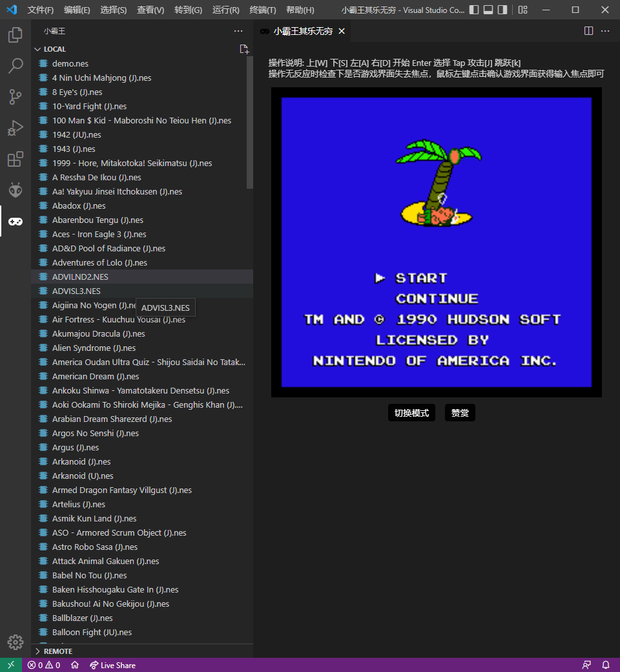
Task: Click the add file icon beside LOCAL
Action: [244, 49]
